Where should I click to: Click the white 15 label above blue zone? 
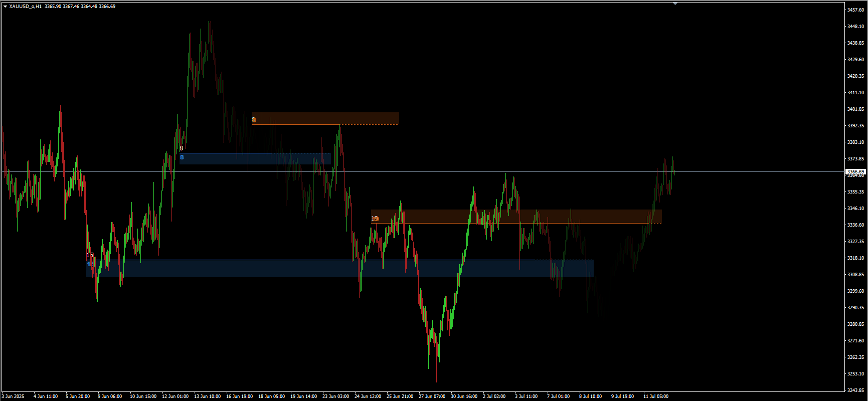(x=90, y=255)
